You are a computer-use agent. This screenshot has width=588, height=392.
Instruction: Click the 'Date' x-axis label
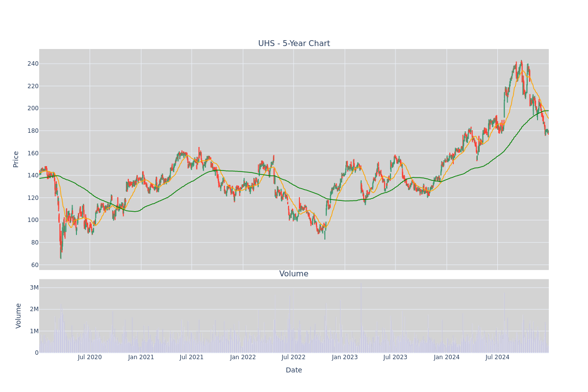tap(294, 370)
